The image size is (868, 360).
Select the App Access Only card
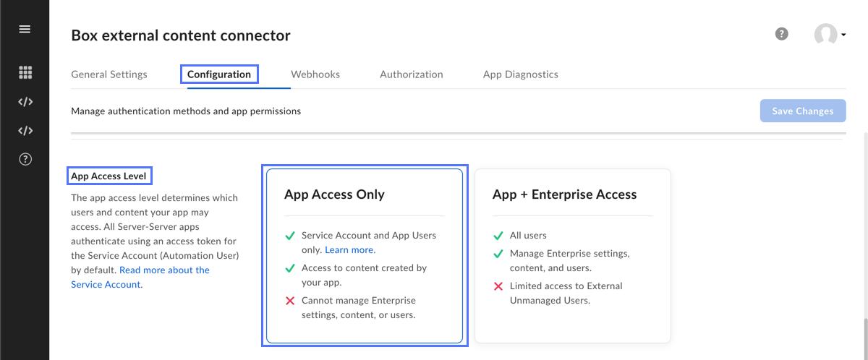click(365, 256)
